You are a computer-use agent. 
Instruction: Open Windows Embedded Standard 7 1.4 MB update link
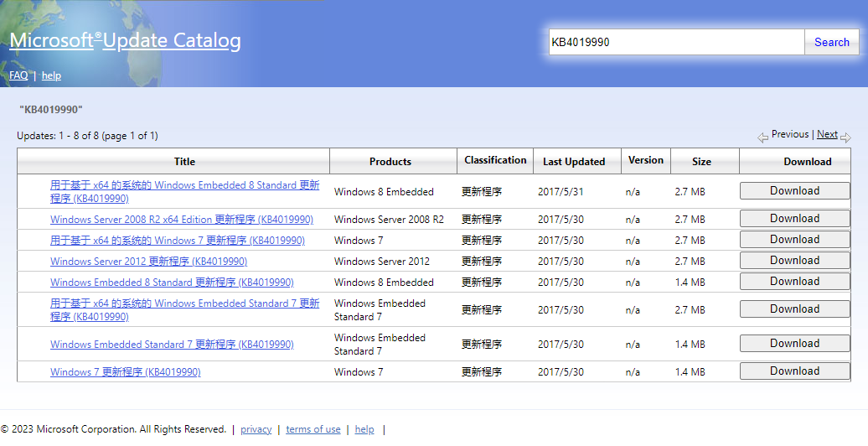172,344
